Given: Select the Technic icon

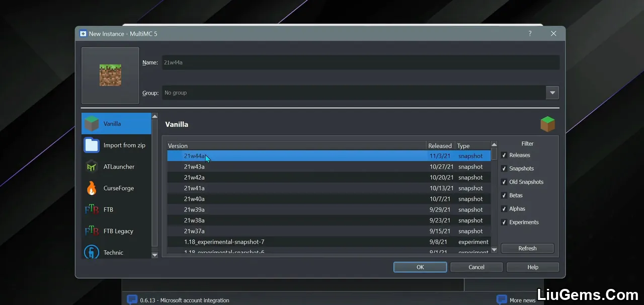Looking at the screenshot, I should pos(92,252).
